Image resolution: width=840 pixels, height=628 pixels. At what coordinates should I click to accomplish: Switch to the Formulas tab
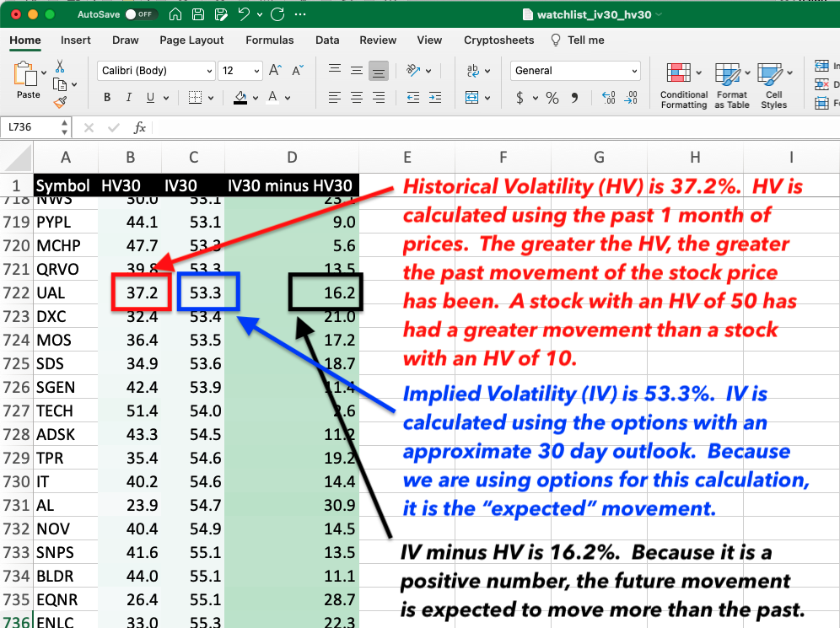coord(270,40)
